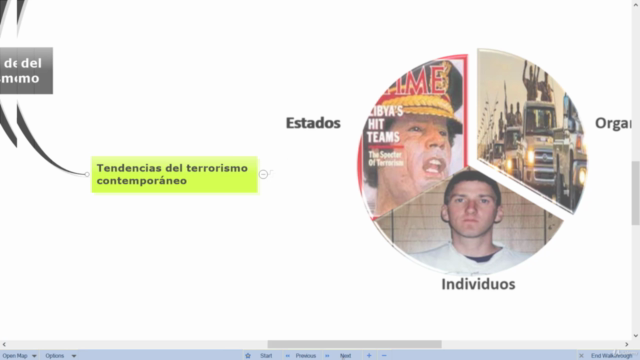This screenshot has height=360, width=640.
Task: Open the Options dropdown menu
Action: point(60,356)
